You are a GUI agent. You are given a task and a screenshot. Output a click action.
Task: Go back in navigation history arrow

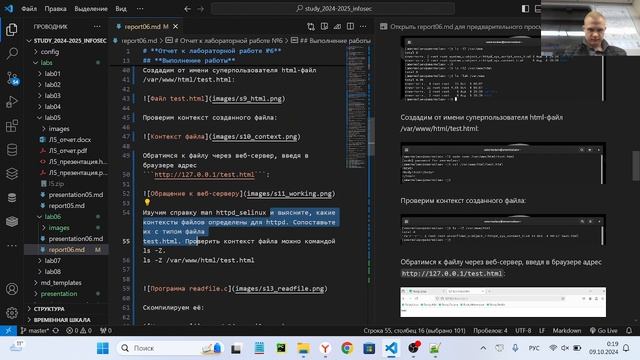point(187,9)
